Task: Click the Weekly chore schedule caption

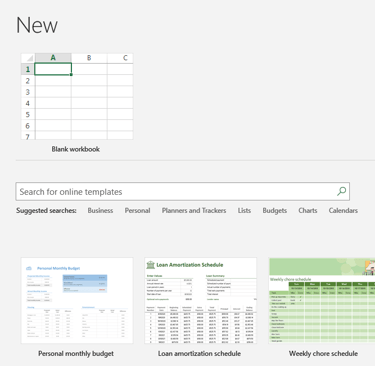Action: [323, 354]
